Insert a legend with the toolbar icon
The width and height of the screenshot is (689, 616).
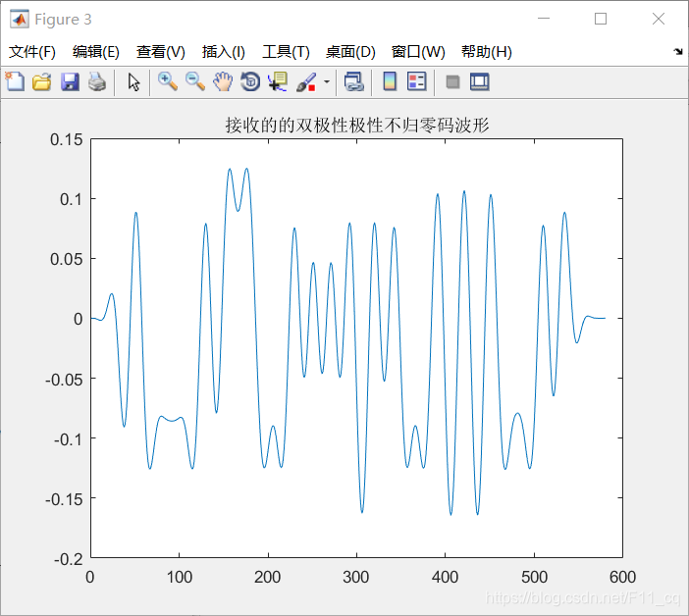tap(416, 81)
